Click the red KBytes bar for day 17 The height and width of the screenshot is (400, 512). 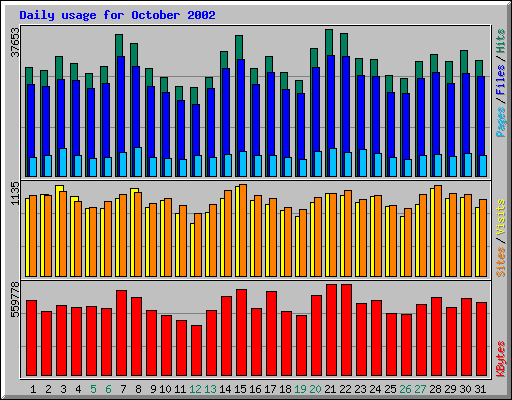coord(272,334)
